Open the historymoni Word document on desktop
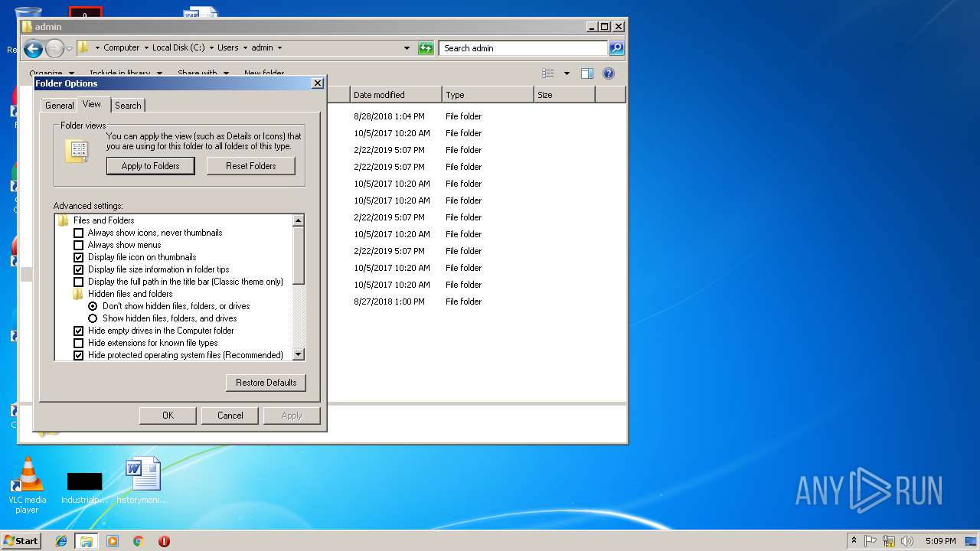Viewport: 980px width, 551px height. (x=142, y=481)
